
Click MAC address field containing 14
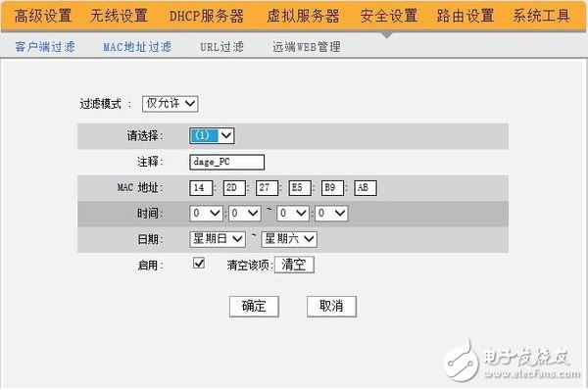(201, 188)
